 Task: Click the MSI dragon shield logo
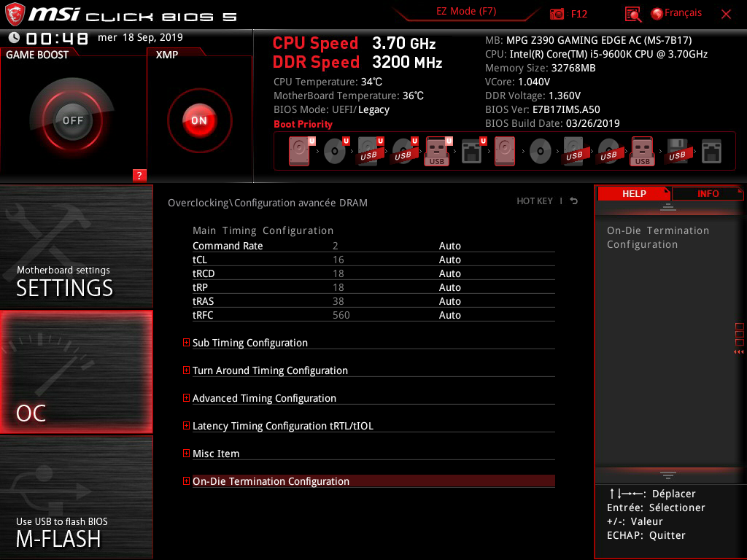coord(15,14)
